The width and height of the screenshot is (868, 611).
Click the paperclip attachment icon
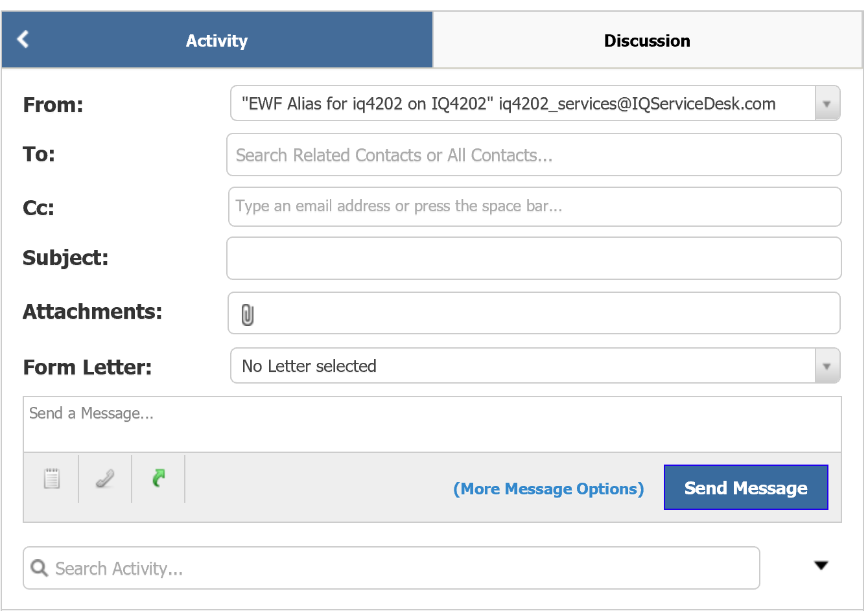(x=247, y=314)
